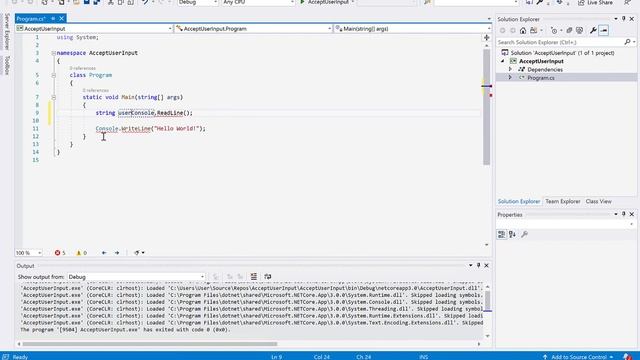
Task: Select the Solution Explorer bottom tab
Action: tap(518, 201)
